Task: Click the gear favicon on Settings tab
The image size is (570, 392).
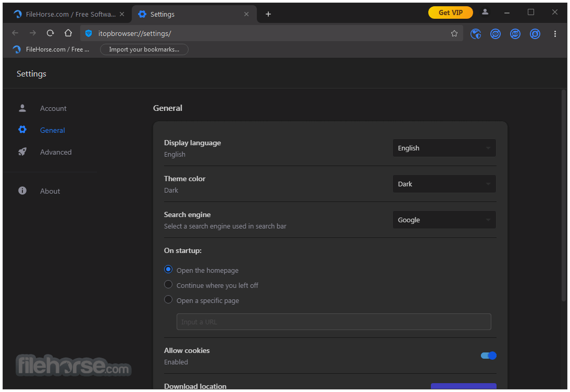Action: pyautogui.click(x=143, y=14)
